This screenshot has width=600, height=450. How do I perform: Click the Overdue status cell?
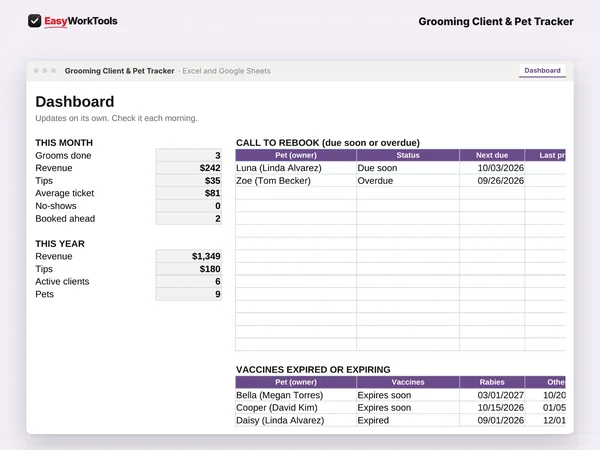tap(408, 181)
